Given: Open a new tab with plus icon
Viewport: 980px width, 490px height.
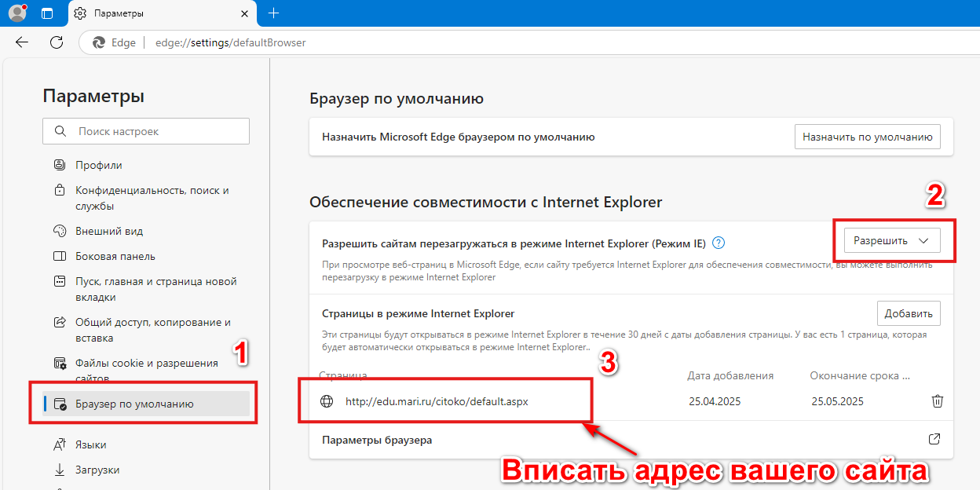Looking at the screenshot, I should [x=273, y=13].
